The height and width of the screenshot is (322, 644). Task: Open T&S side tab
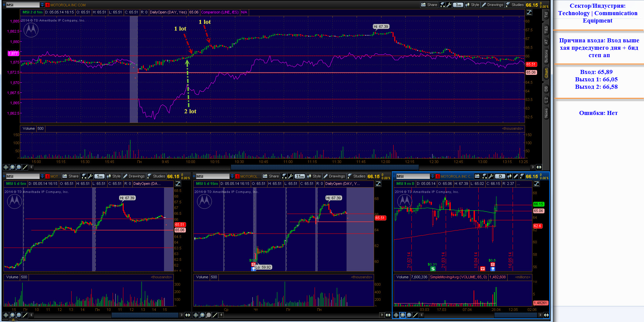[x=546, y=30]
